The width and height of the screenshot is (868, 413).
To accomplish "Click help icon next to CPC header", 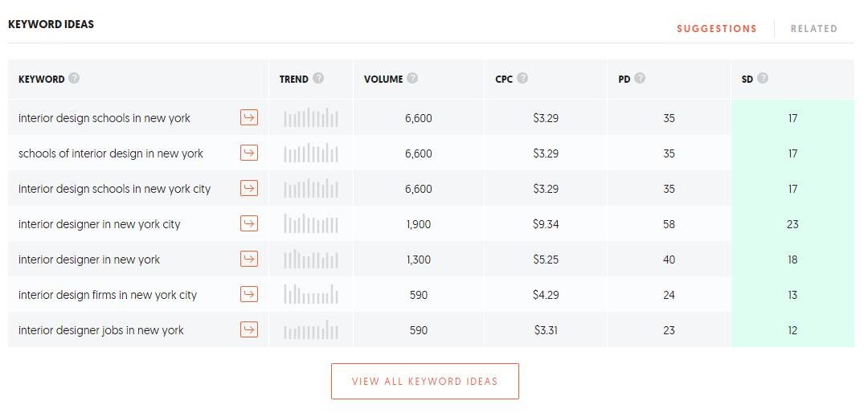I will coord(522,79).
